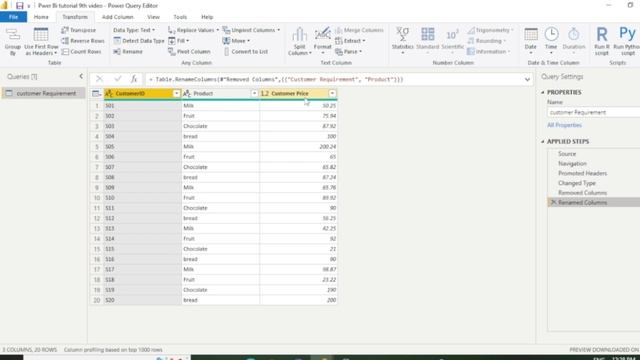Open the Date column tool
The width and height of the screenshot is (640, 360).
point(531,41)
